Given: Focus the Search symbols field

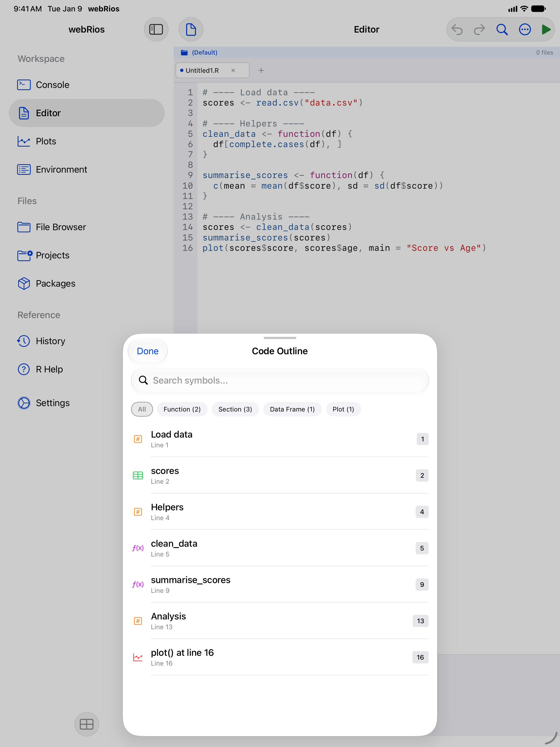Looking at the screenshot, I should point(280,380).
